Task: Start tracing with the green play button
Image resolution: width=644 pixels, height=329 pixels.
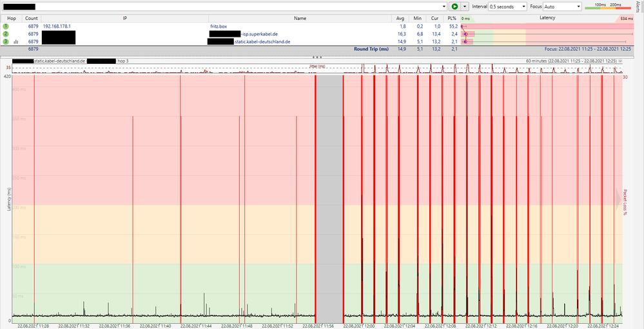Action: pos(454,6)
